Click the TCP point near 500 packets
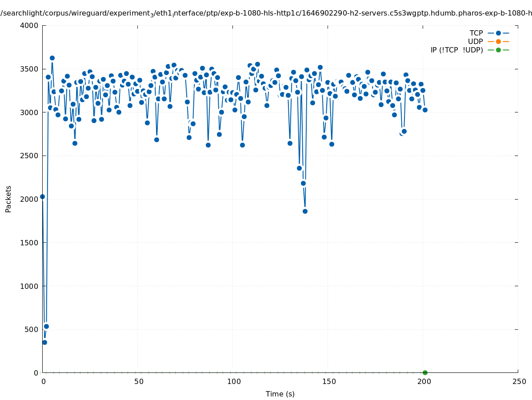The width and height of the screenshot is (532, 400). (x=46, y=326)
